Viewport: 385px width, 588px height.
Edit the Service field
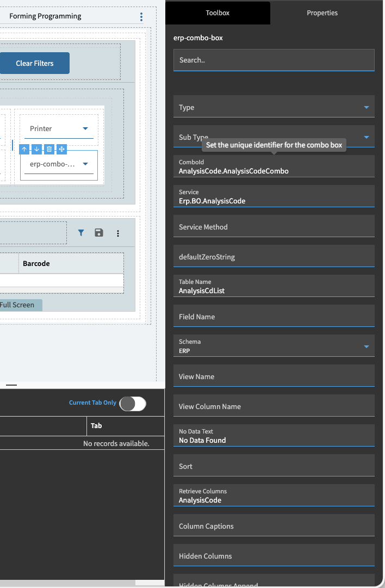[274, 196]
